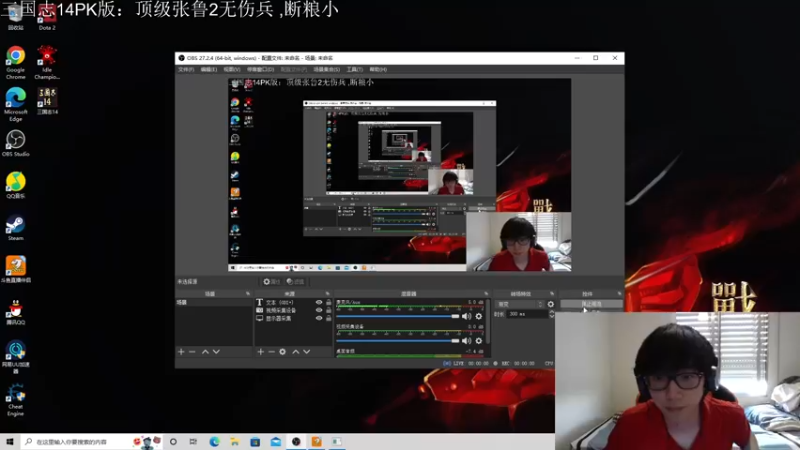Launch Microsoft Edge from the desktop
The height and width of the screenshot is (450, 800).
click(15, 104)
